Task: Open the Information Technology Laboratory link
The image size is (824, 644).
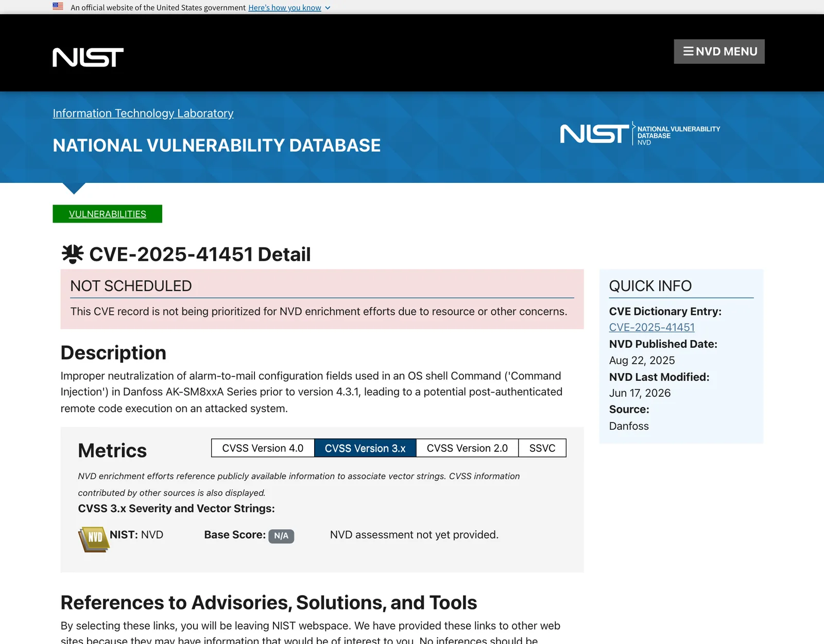Action: pyautogui.click(x=143, y=113)
